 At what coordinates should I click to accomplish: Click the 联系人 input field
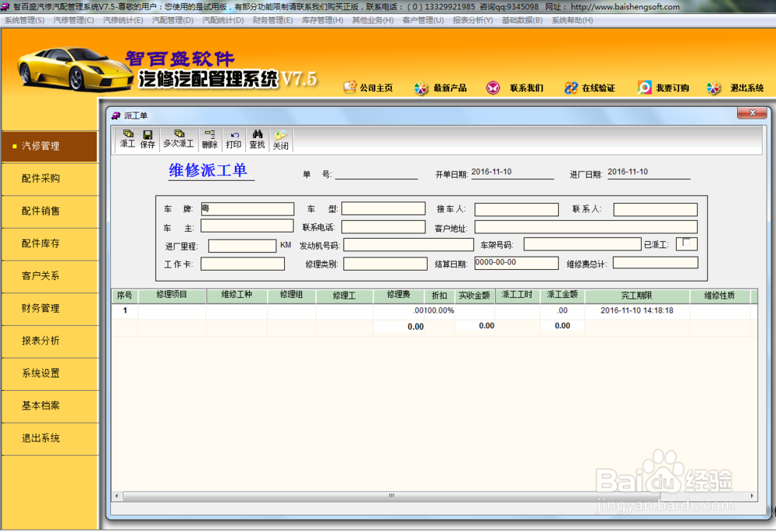655,209
